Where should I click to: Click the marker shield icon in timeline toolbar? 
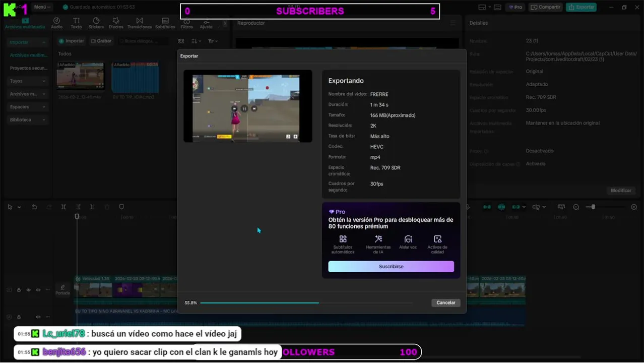coord(121,207)
